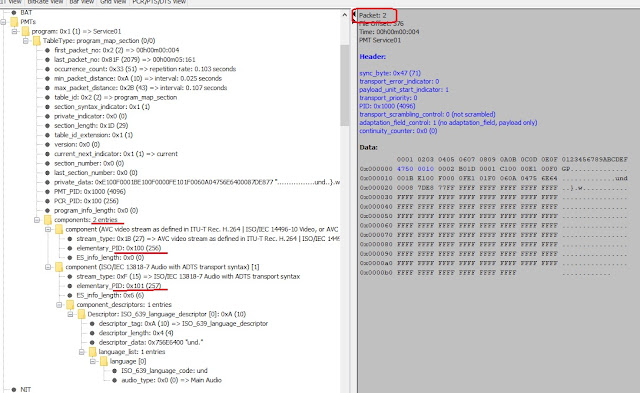Collapse the PMTs tree node

pyautogui.click(x=3, y=22)
